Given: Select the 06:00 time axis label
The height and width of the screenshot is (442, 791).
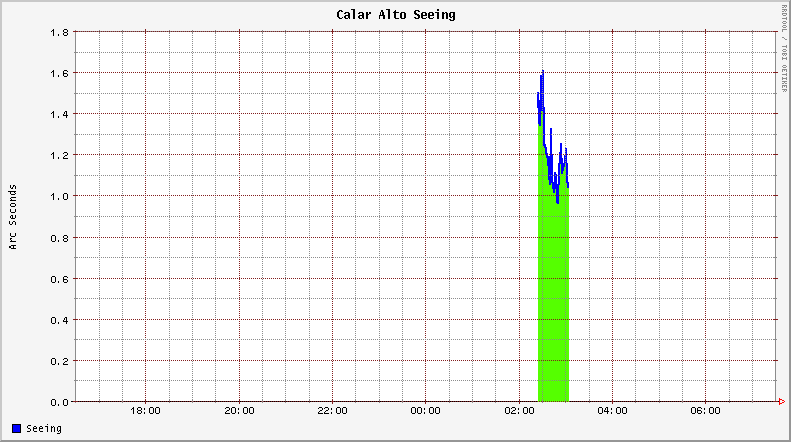Looking at the screenshot, I should point(705,411).
